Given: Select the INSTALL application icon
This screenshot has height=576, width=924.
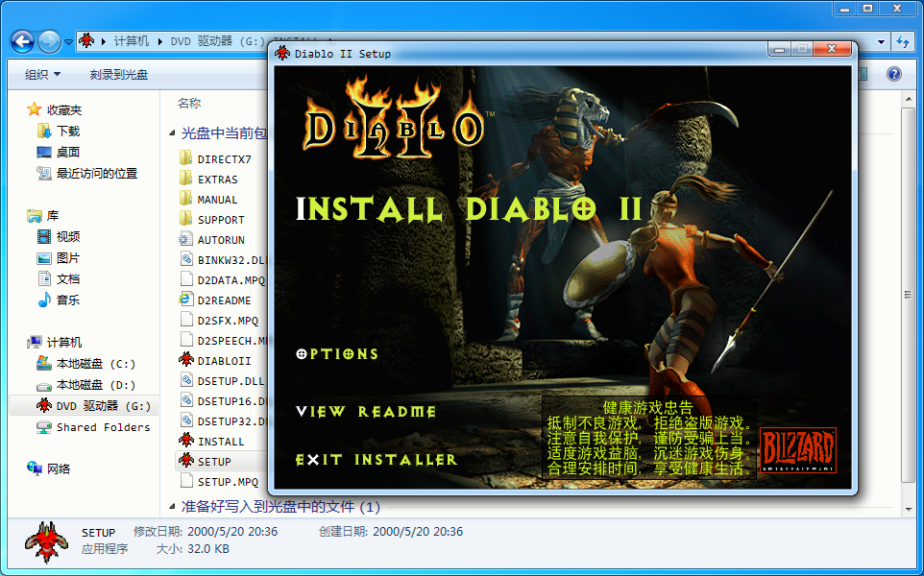Looking at the screenshot, I should click(185, 441).
